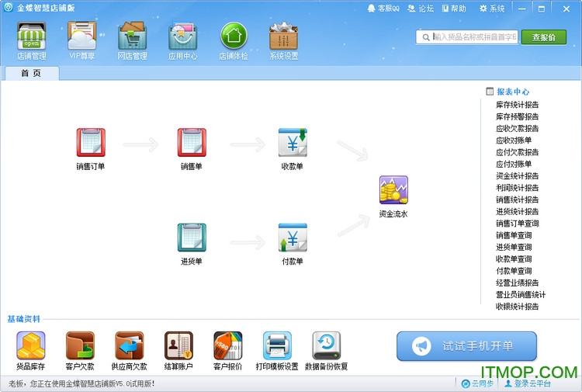The height and width of the screenshot is (392, 582).
Task: Click the 基础资料 section heading
Action: [x=24, y=319]
